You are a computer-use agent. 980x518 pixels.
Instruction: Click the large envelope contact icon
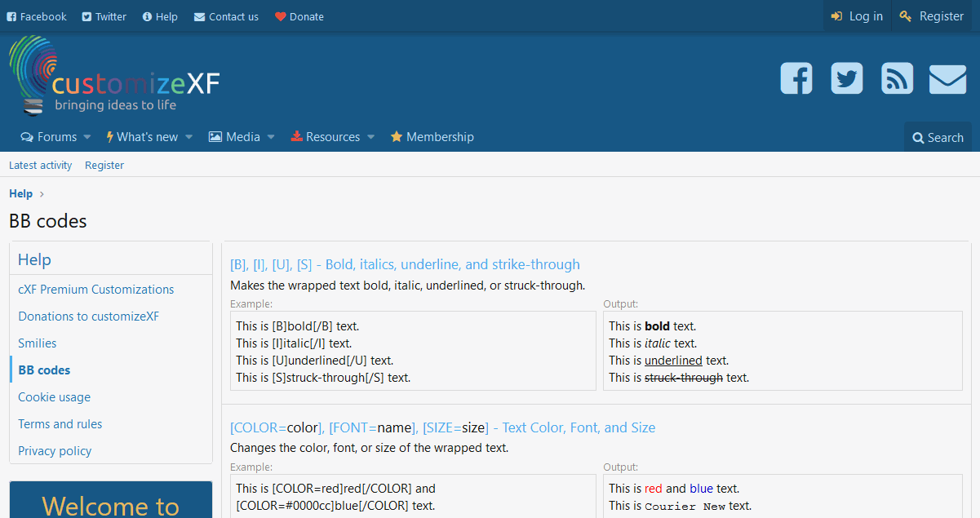[947, 79]
